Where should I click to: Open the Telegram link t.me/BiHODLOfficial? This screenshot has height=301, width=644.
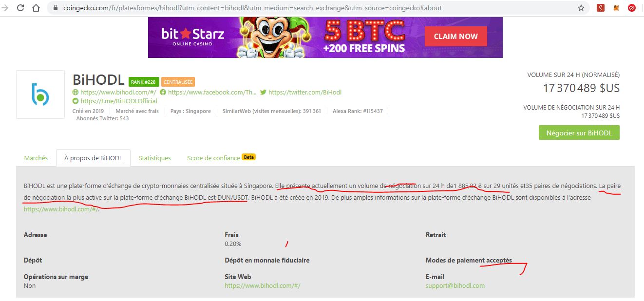pyautogui.click(x=119, y=101)
